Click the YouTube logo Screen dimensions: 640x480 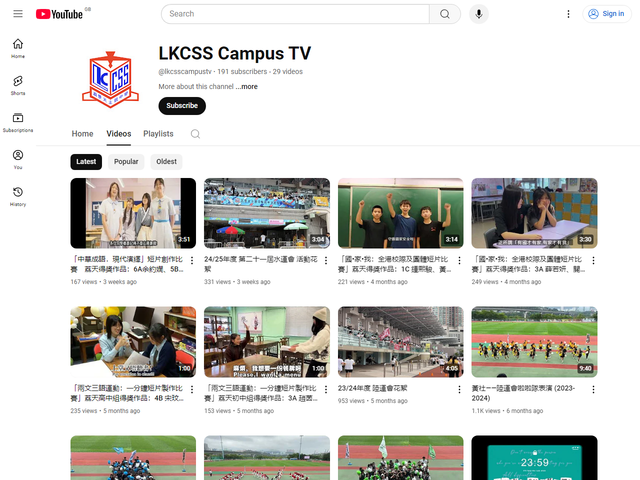(59, 14)
